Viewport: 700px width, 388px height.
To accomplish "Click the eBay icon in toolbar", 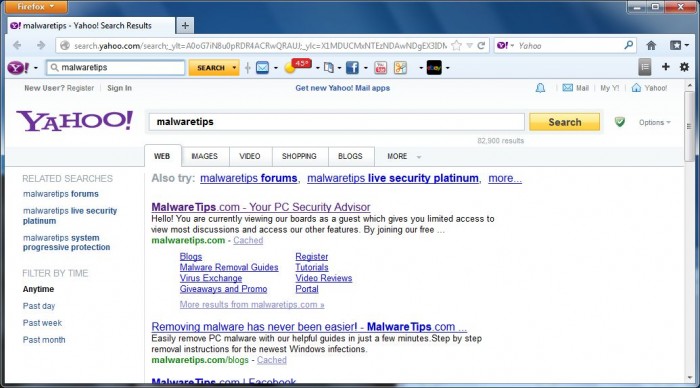I will (x=434, y=68).
